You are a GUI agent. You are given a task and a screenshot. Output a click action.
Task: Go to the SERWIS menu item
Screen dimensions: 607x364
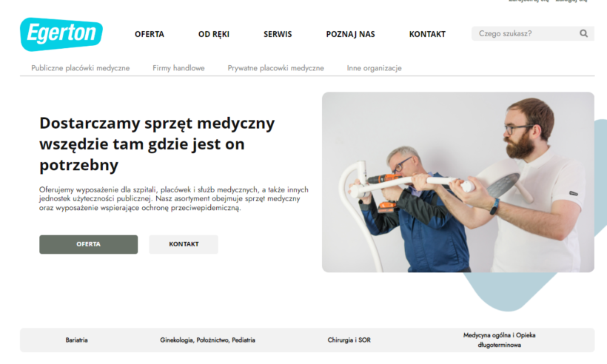(278, 34)
